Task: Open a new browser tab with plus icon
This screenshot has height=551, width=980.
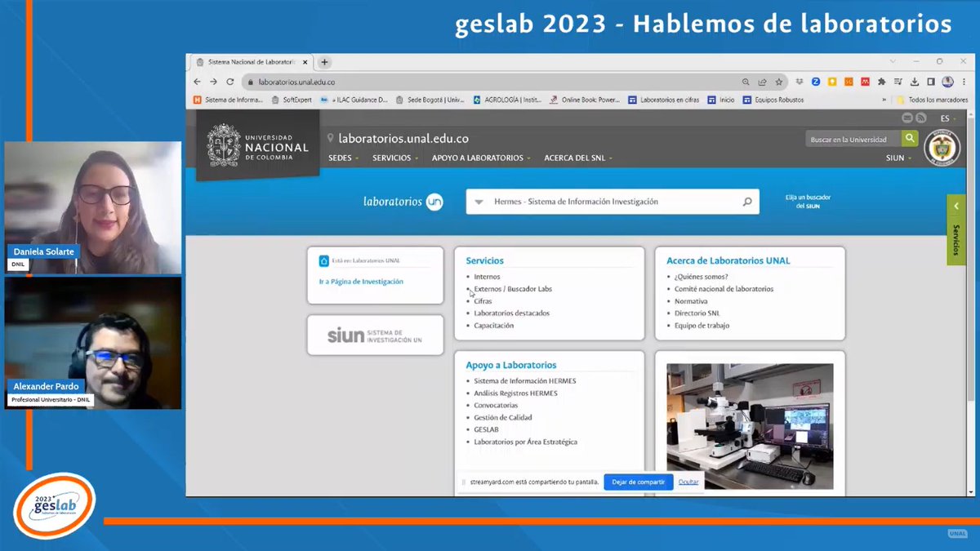Action: click(324, 62)
